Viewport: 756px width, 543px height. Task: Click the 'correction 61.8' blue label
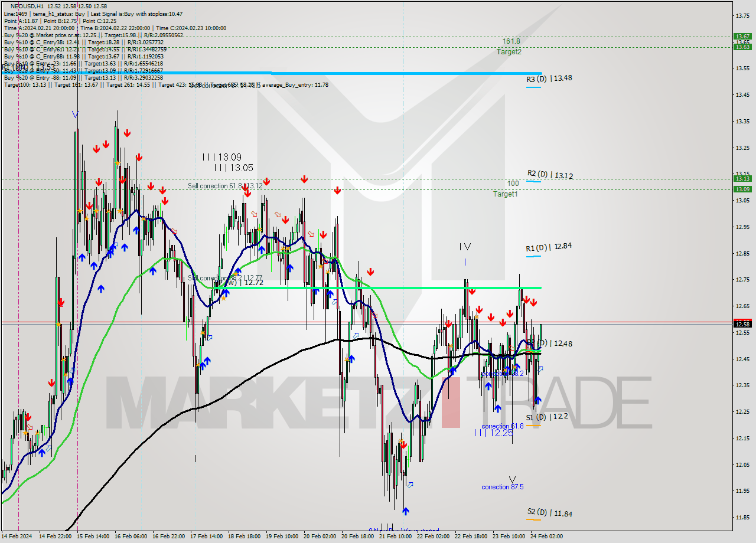(x=503, y=426)
